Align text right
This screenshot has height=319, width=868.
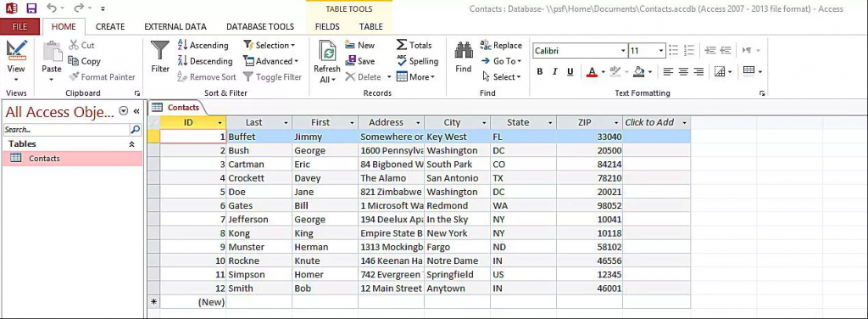698,71
